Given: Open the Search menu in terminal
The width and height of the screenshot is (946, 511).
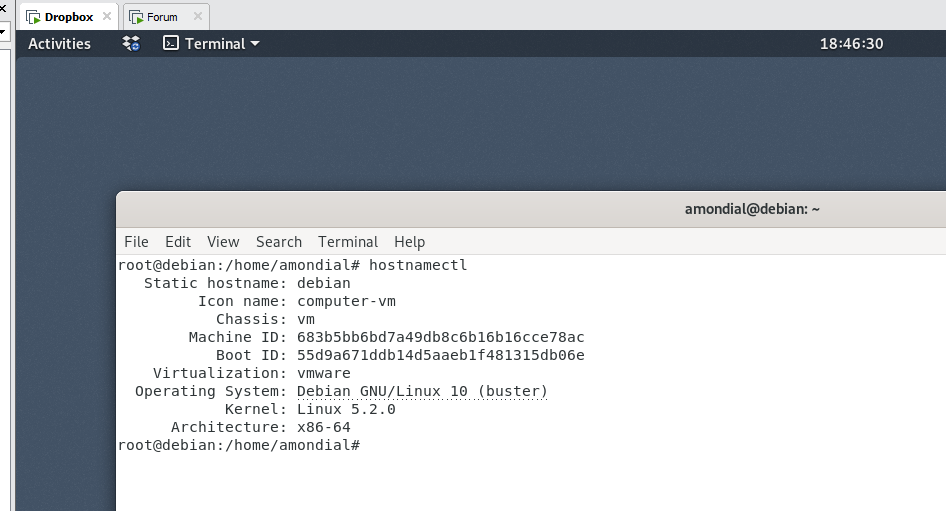Looking at the screenshot, I should pos(279,241).
